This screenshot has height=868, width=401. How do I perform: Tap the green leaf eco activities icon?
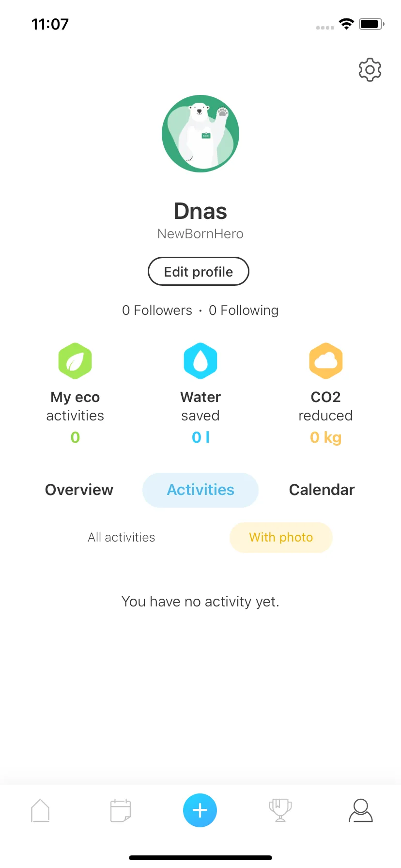point(75,361)
